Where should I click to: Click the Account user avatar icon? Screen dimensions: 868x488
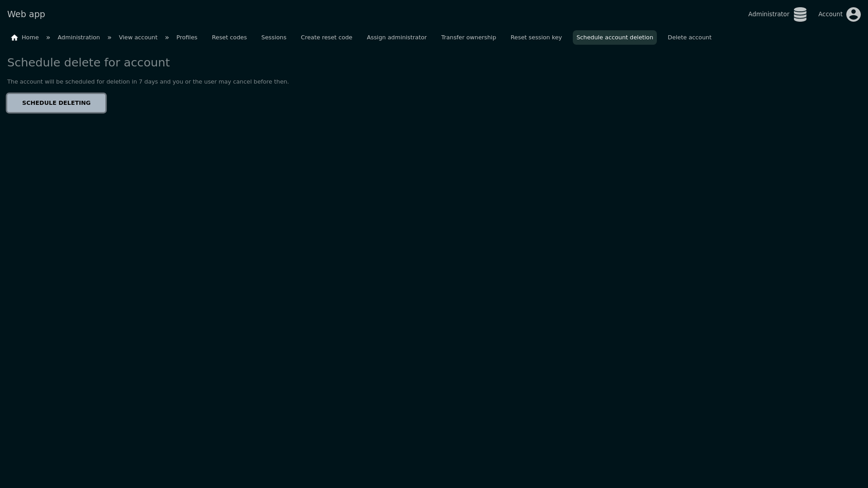pos(853,14)
